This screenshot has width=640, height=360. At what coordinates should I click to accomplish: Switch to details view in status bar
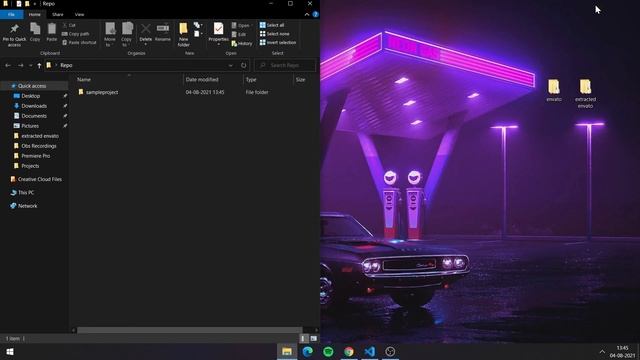(304, 338)
